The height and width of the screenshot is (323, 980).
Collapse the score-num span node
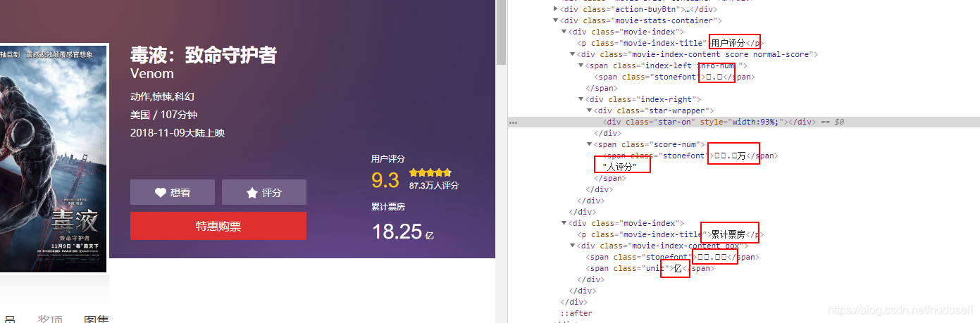[x=590, y=144]
